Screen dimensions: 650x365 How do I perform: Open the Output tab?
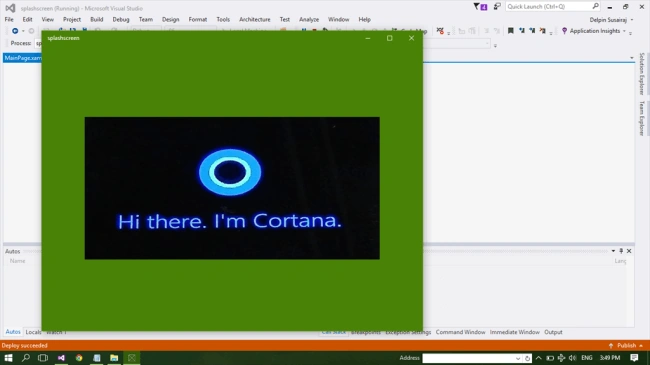coord(553,332)
